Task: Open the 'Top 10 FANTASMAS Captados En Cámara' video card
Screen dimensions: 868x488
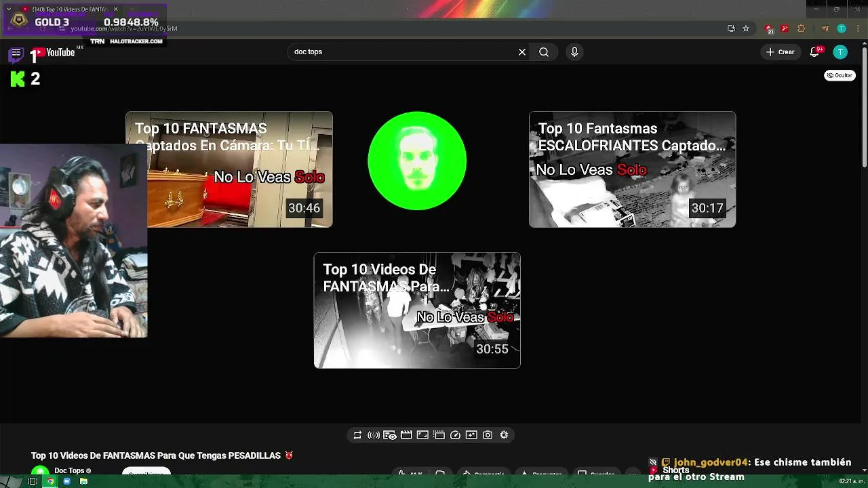Action: [229, 169]
